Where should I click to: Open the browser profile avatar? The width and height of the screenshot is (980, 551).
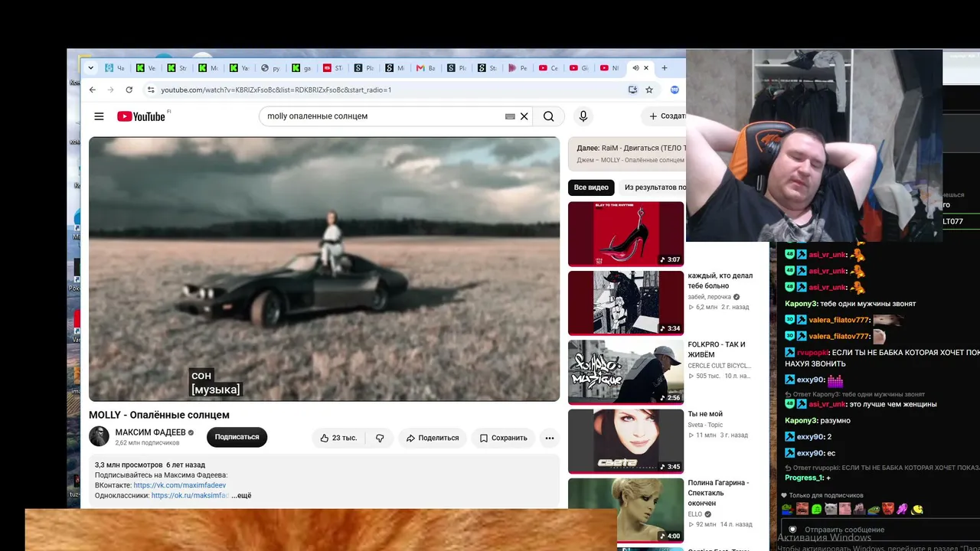pyautogui.click(x=675, y=90)
